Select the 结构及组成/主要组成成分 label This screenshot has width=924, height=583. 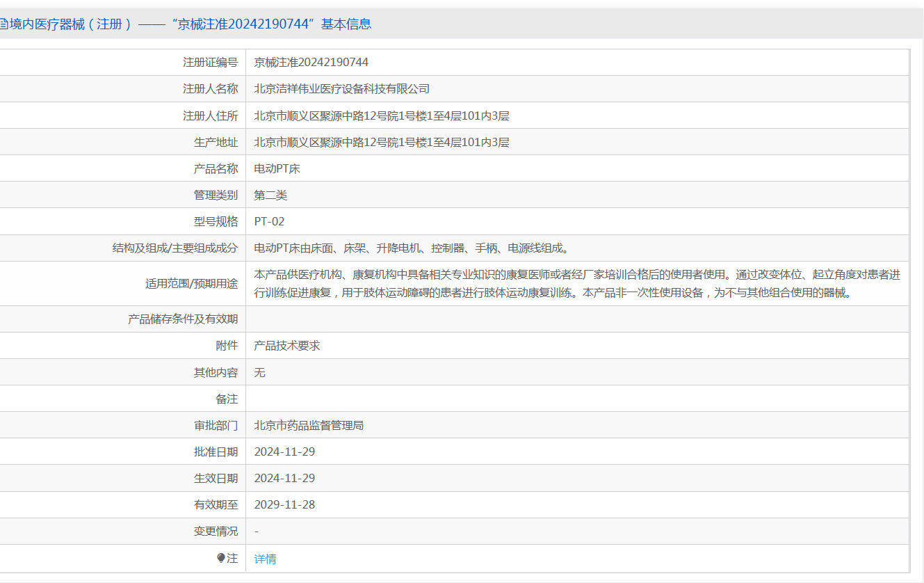click(175, 248)
